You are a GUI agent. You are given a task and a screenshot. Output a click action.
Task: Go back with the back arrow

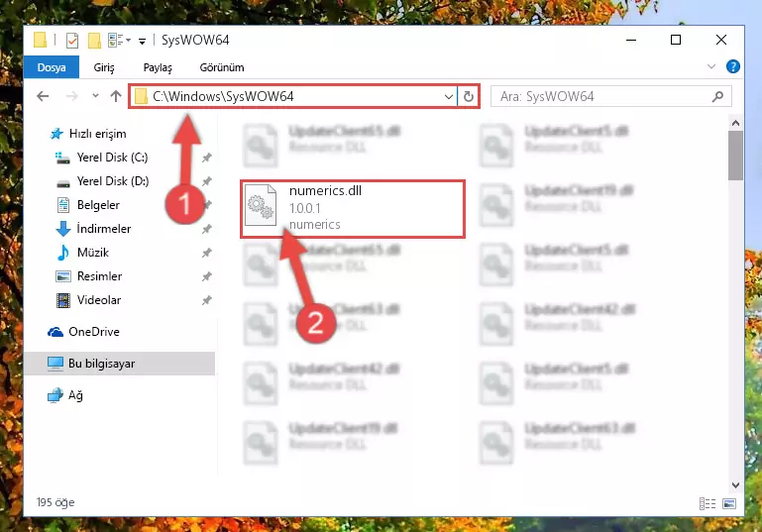coord(43,96)
